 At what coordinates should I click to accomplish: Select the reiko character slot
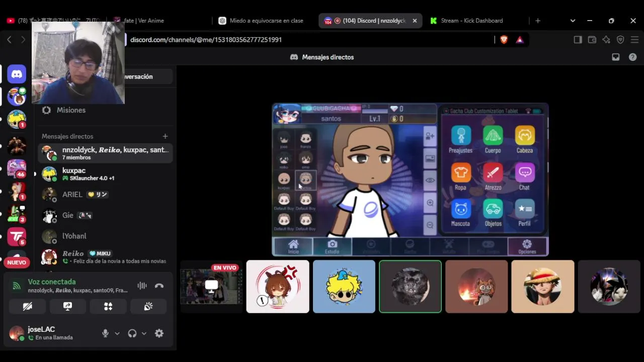[284, 160]
